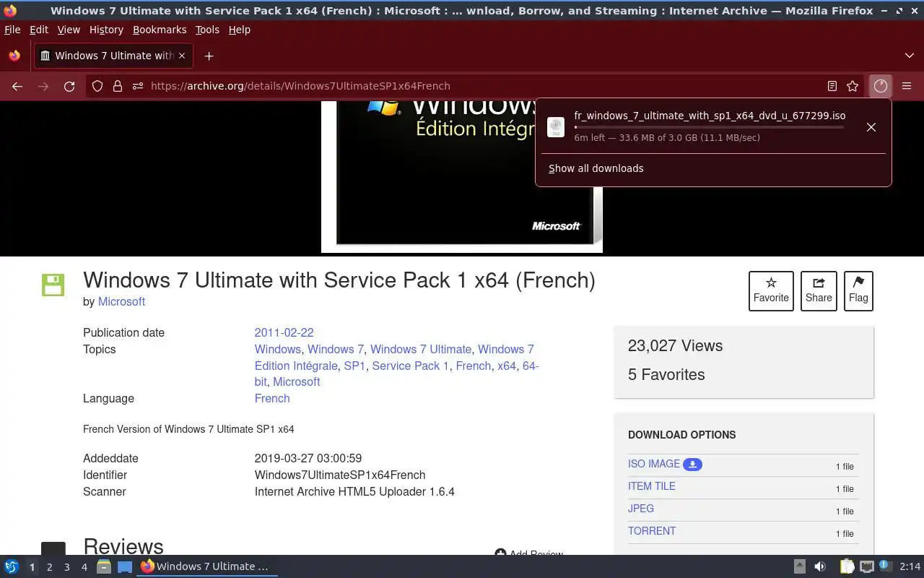The height and width of the screenshot is (578, 924).
Task: Open the Service Pack 1 topic link
Action: [x=410, y=366]
